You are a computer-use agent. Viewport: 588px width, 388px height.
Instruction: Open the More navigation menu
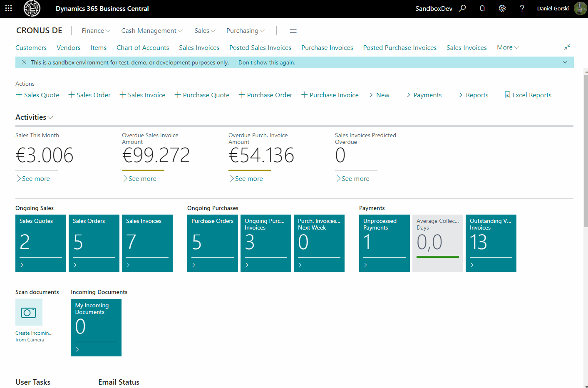coord(508,47)
